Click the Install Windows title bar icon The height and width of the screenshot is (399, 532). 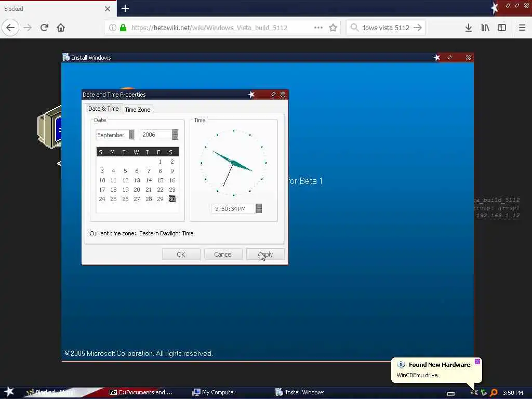pyautogui.click(x=66, y=57)
